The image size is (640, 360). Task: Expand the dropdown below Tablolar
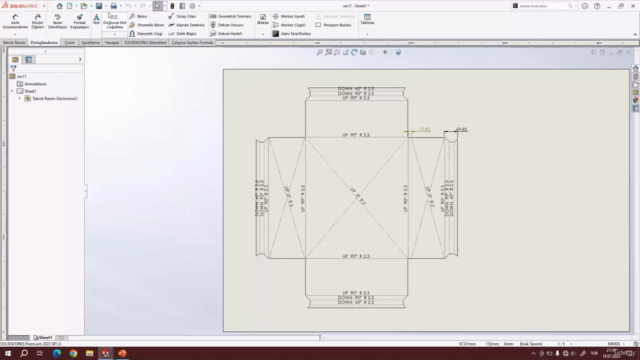(367, 34)
